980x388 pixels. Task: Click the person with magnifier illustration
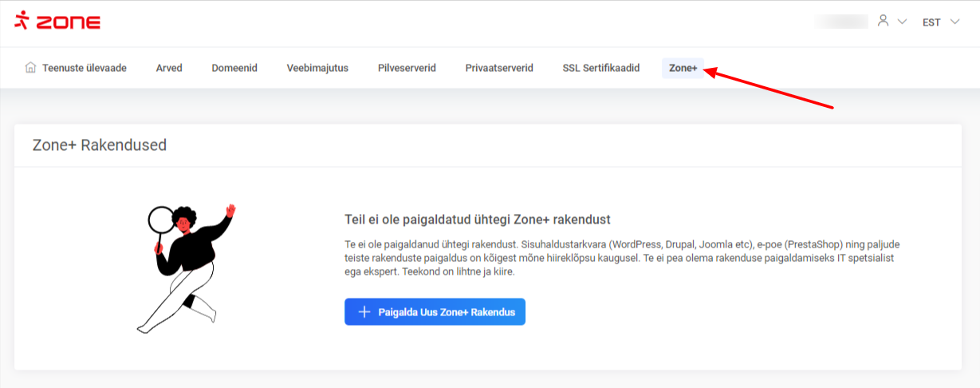point(184,267)
